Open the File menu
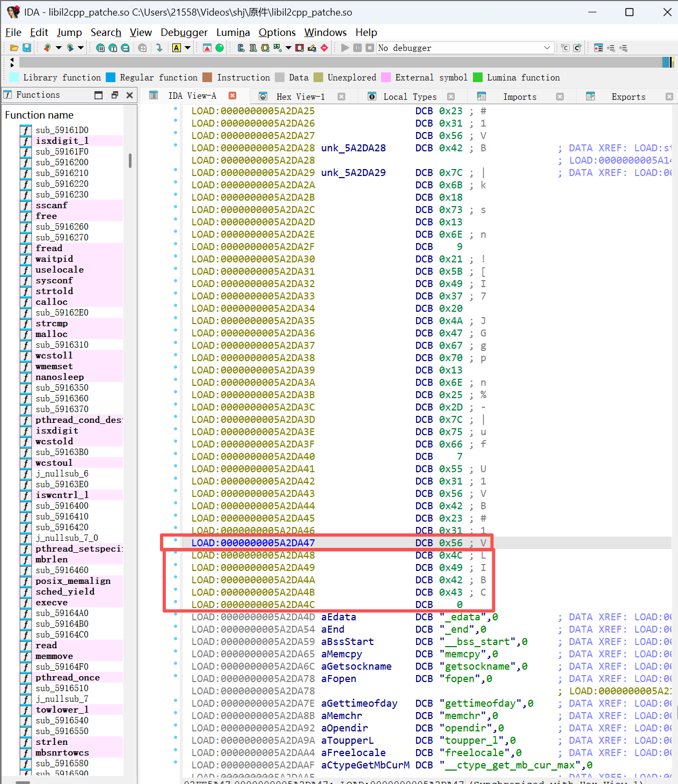 pyautogui.click(x=13, y=32)
